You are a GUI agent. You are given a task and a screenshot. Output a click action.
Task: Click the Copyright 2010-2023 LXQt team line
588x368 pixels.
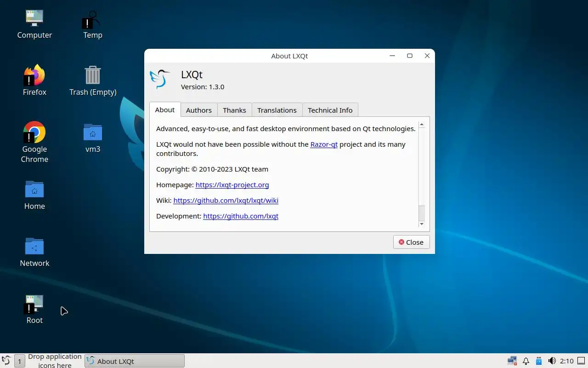[212, 169]
